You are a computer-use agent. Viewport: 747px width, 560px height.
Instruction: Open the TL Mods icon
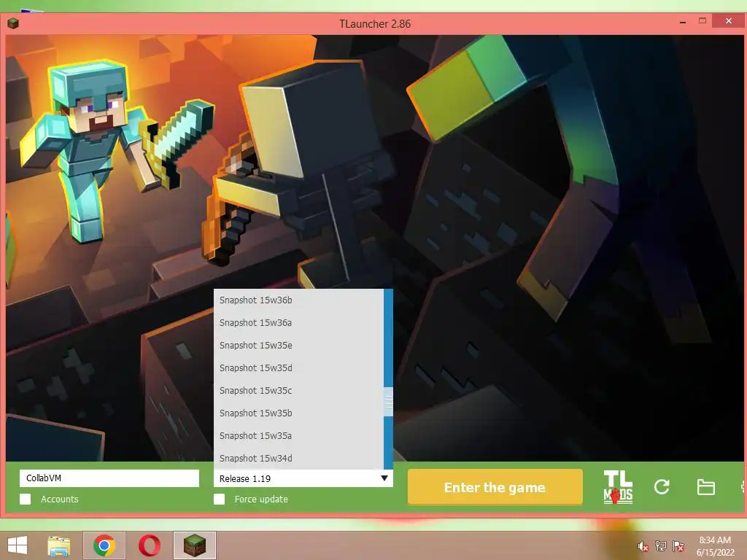click(x=618, y=486)
